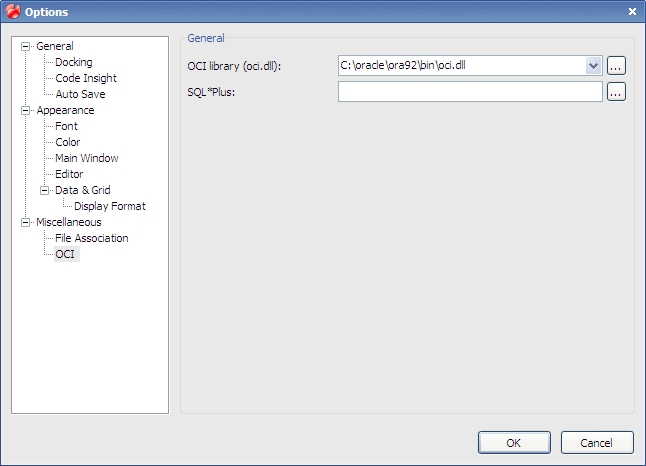646x466 pixels.
Task: Open the Display Format settings page
Action: (x=110, y=206)
